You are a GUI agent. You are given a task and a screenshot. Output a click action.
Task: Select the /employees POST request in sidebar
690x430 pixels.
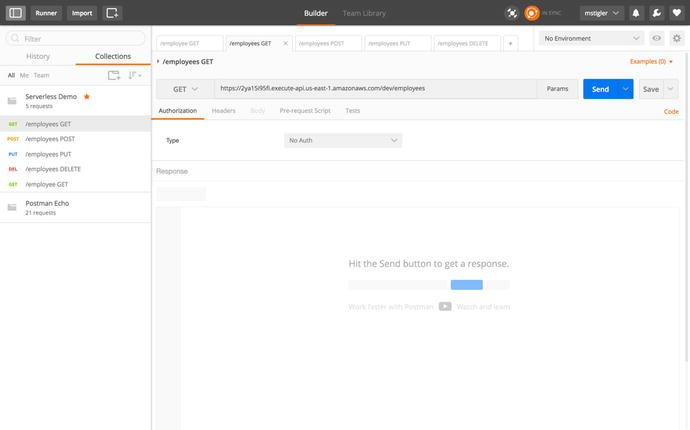(x=50, y=139)
